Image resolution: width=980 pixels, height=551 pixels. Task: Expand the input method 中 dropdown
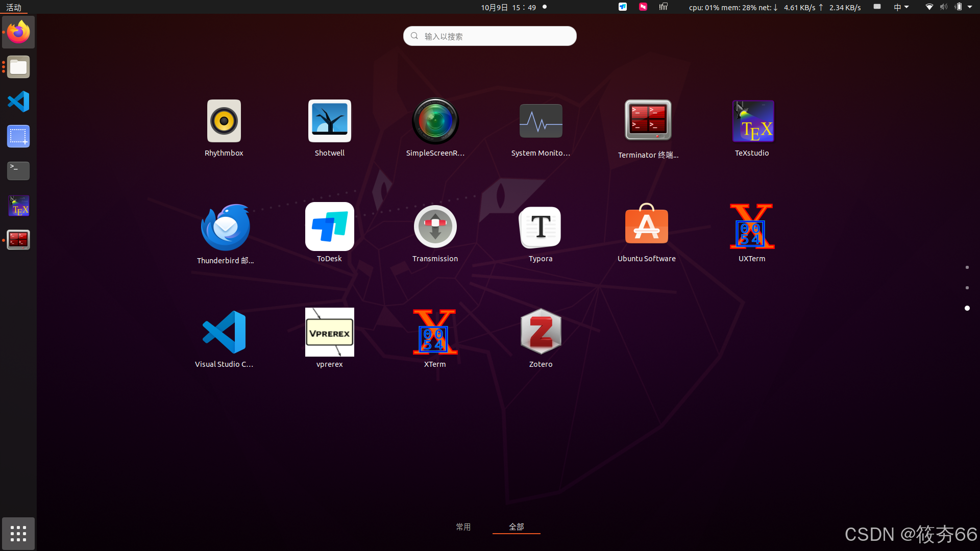tap(901, 7)
